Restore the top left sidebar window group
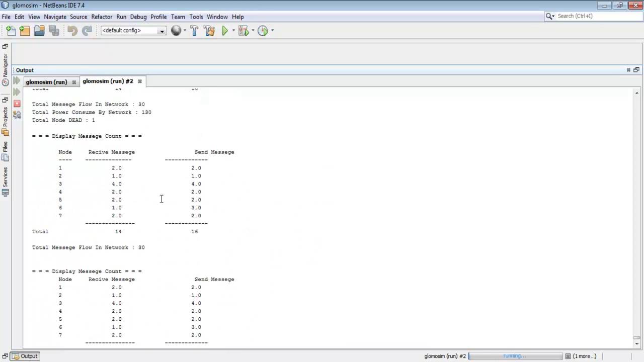Screen dimensions: 644x362 click(x=5, y=46)
